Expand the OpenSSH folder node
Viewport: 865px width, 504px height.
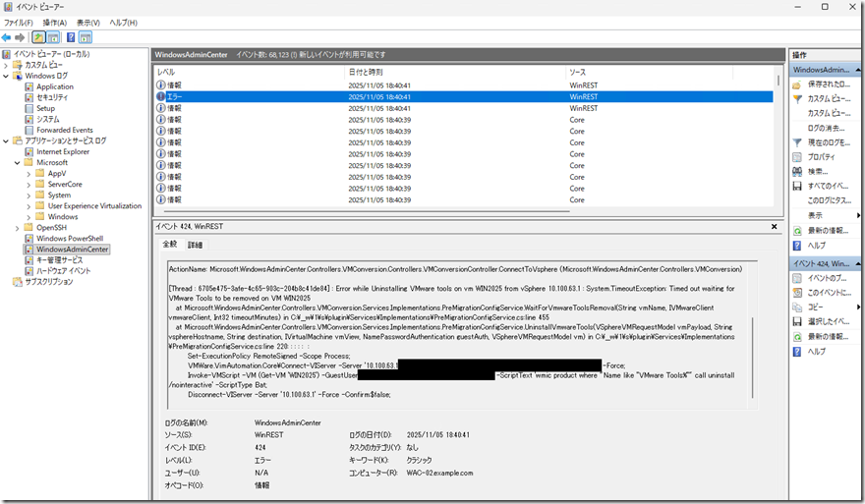click(17, 227)
